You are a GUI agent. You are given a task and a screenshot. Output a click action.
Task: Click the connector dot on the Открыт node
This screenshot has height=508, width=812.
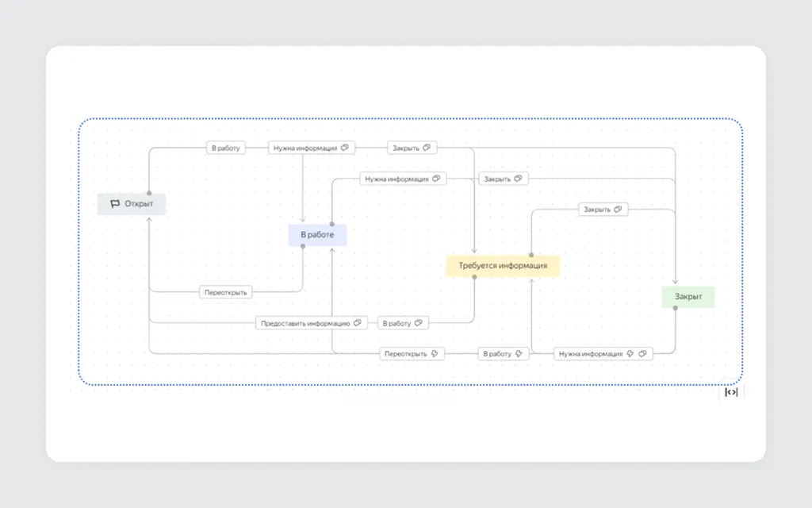pos(149,194)
